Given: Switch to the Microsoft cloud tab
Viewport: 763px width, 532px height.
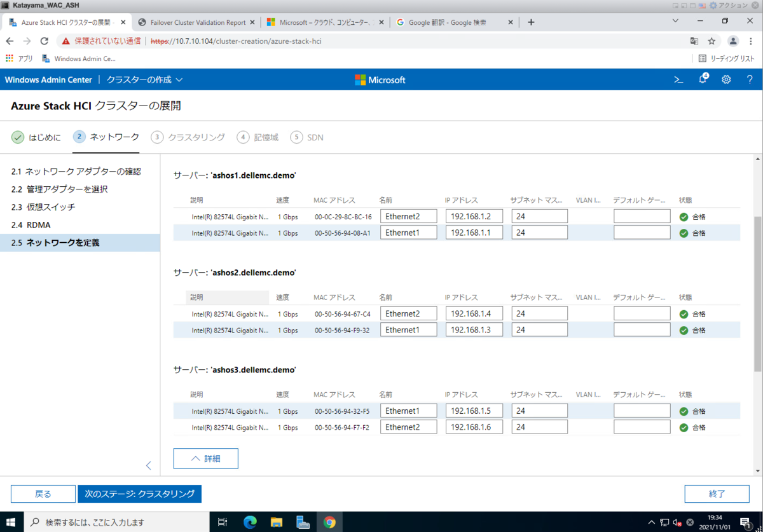Looking at the screenshot, I should point(324,22).
